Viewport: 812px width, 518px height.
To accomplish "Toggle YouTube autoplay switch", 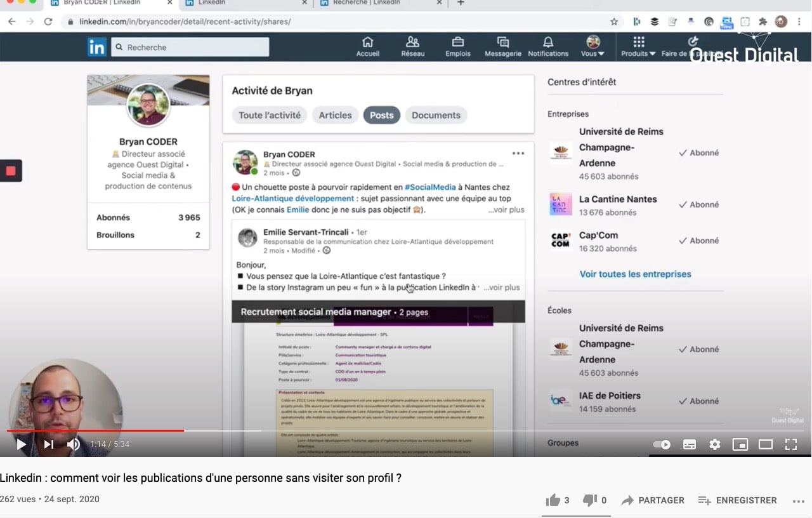I will click(662, 444).
